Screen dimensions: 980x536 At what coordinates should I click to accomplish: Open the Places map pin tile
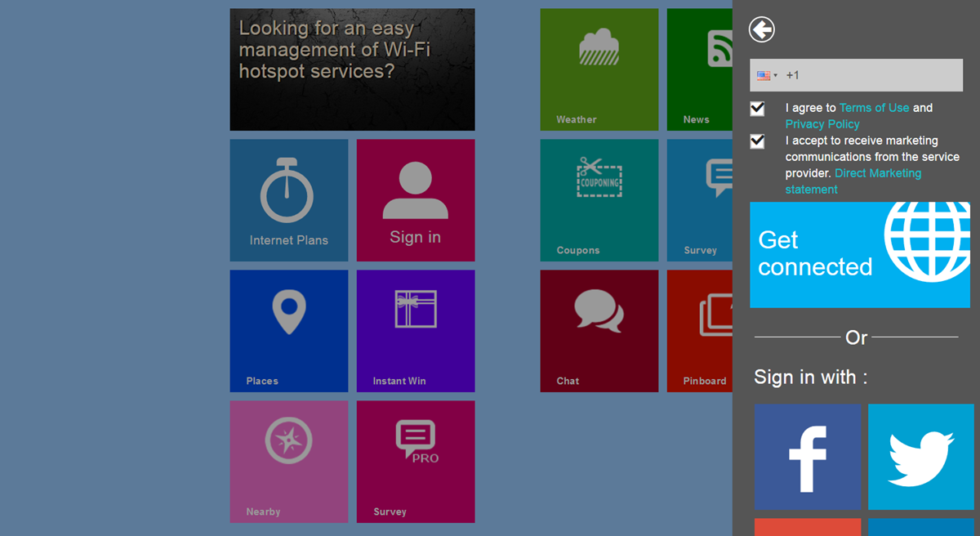click(288, 331)
